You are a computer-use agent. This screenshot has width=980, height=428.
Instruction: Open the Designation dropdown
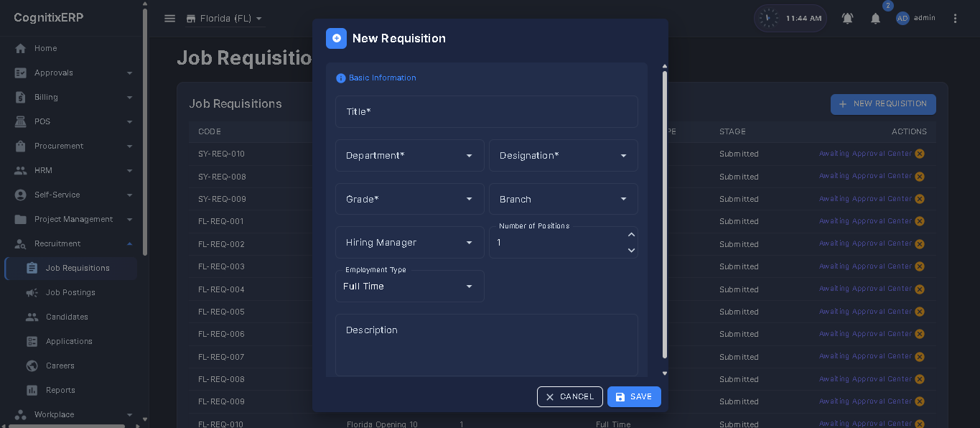[564, 156]
